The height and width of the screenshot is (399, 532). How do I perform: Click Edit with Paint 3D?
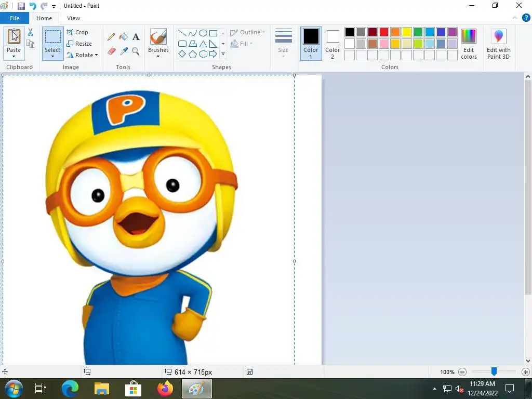pyautogui.click(x=498, y=44)
